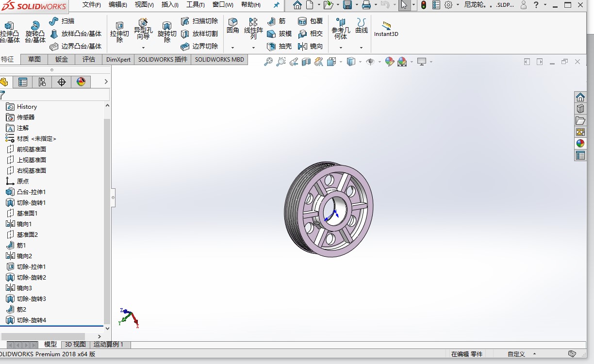Choose the 拔模 draft tool
Image resolution: width=594 pixels, height=364 pixels.
279,34
